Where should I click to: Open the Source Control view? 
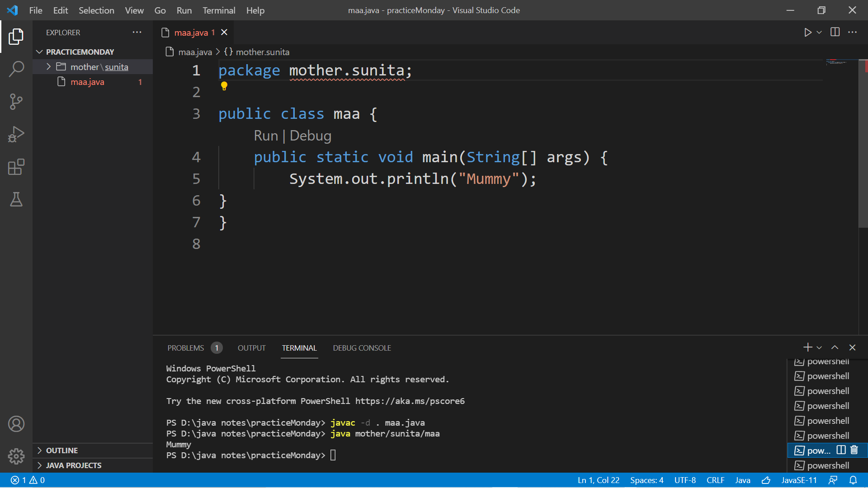pos(16,102)
